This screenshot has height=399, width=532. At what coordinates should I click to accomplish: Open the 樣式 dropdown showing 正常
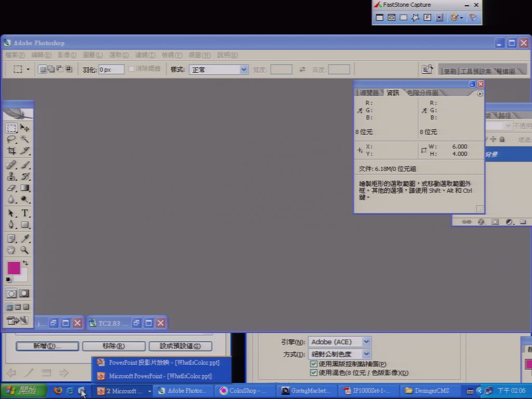pyautogui.click(x=219, y=70)
